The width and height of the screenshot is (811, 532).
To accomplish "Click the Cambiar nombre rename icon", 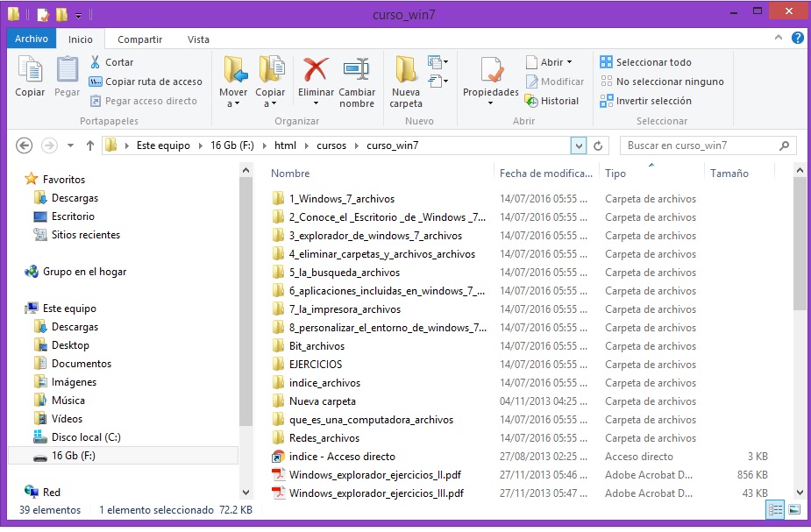I will pyautogui.click(x=356, y=70).
